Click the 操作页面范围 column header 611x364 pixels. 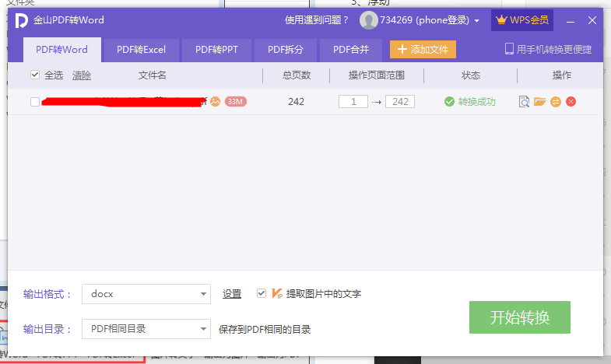pyautogui.click(x=377, y=75)
